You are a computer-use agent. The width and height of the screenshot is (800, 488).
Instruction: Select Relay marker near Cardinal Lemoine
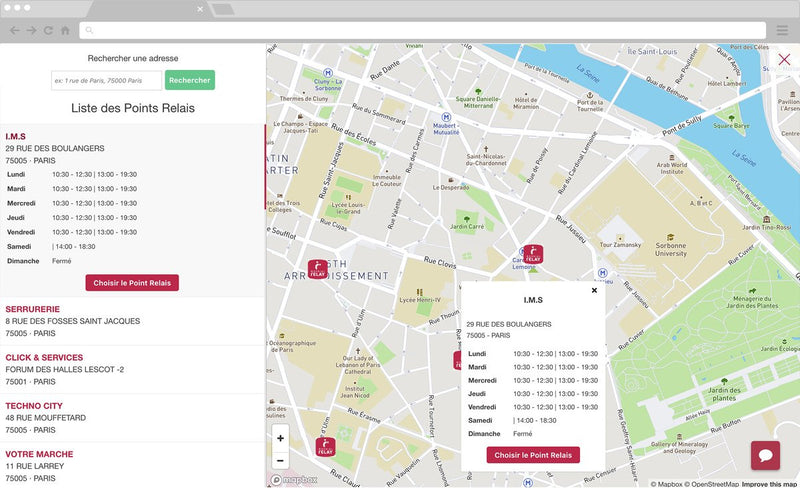pos(533,254)
